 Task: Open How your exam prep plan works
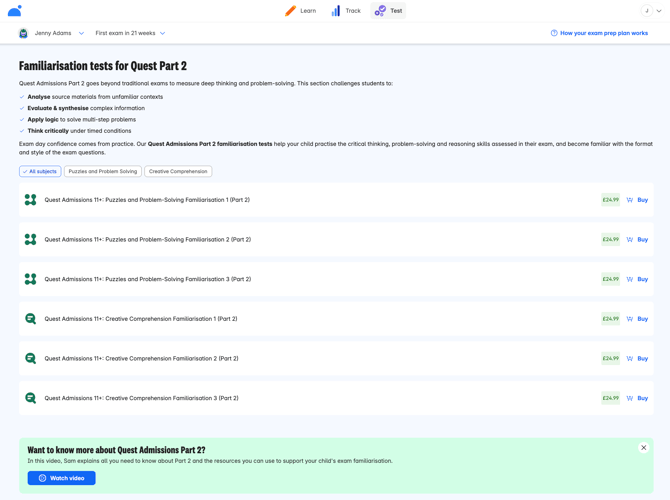click(x=603, y=33)
